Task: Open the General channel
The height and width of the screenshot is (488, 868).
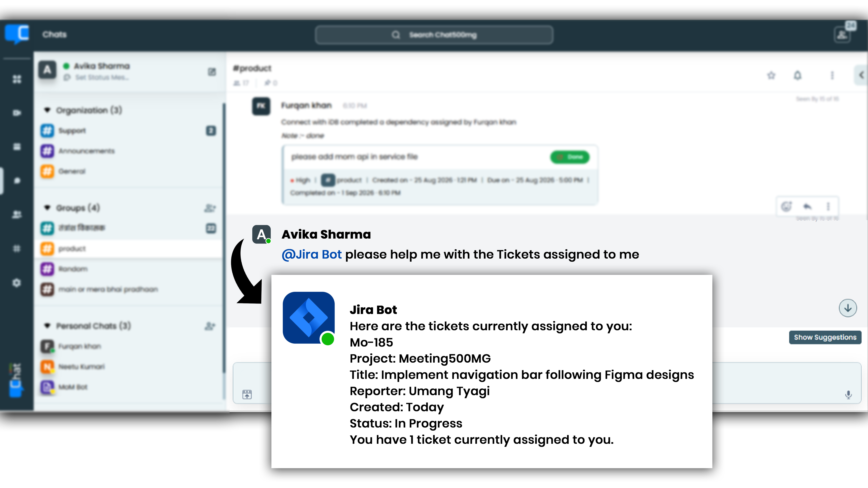Action: [128, 171]
